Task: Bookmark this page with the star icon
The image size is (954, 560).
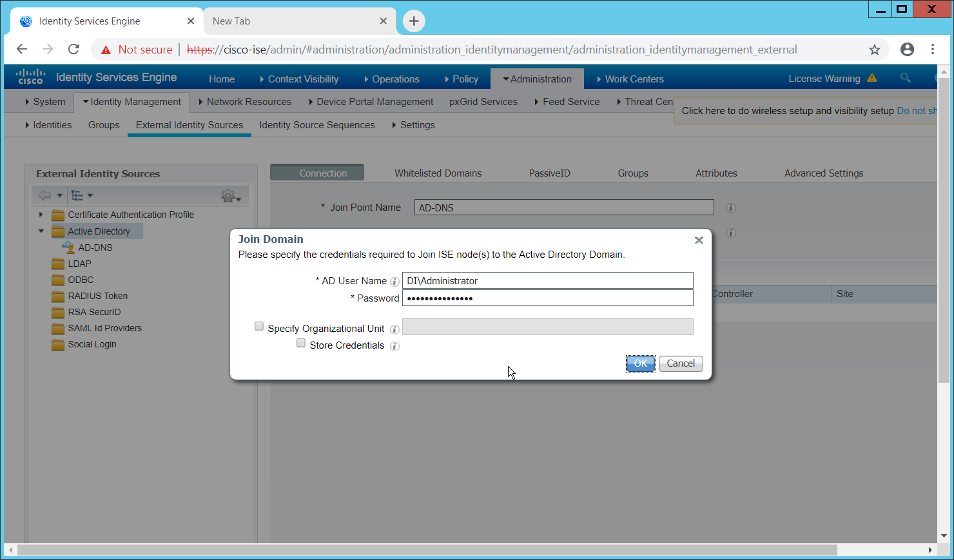Action: 875,50
